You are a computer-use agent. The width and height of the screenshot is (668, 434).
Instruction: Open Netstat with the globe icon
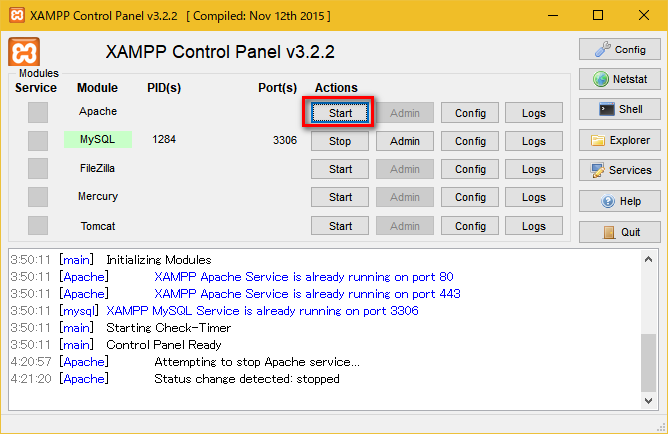pyautogui.click(x=619, y=79)
